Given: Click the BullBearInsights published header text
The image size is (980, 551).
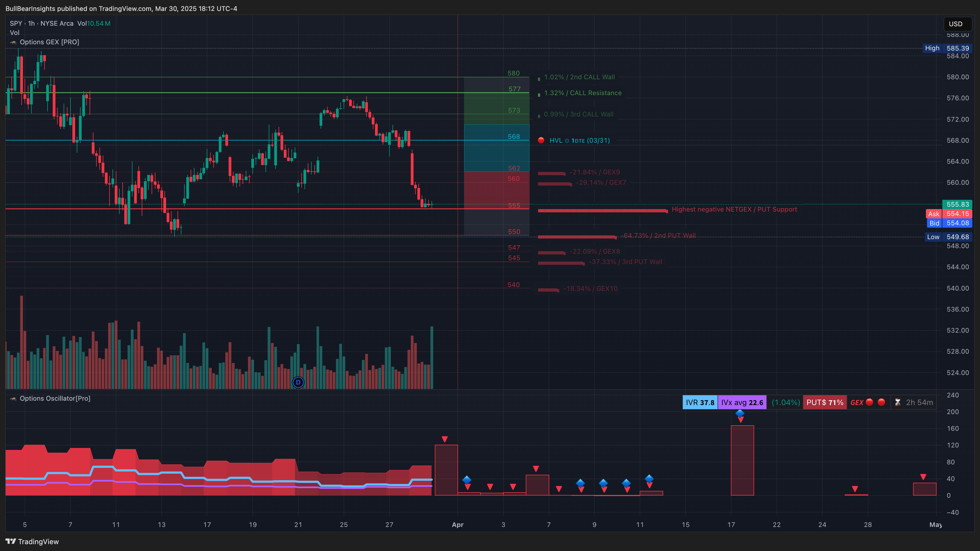Looking at the screenshot, I should [121, 8].
